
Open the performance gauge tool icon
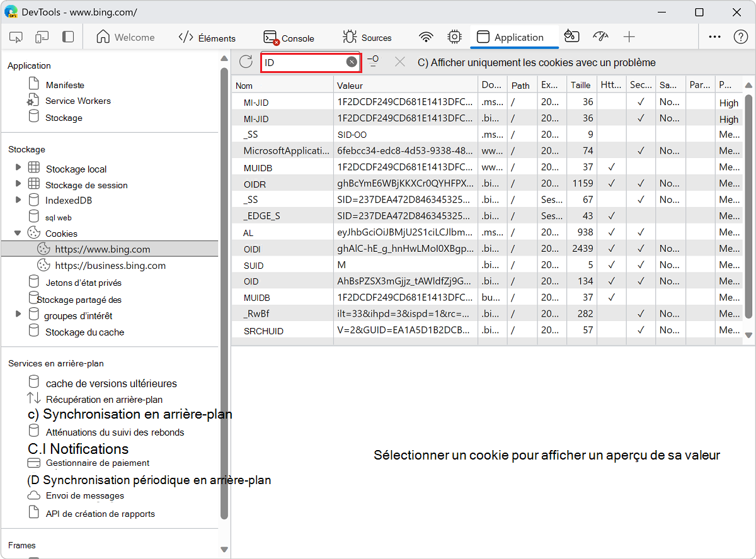click(600, 37)
